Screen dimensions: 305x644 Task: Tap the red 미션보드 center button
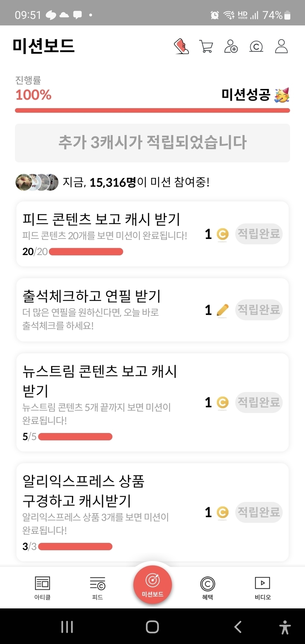tap(152, 584)
